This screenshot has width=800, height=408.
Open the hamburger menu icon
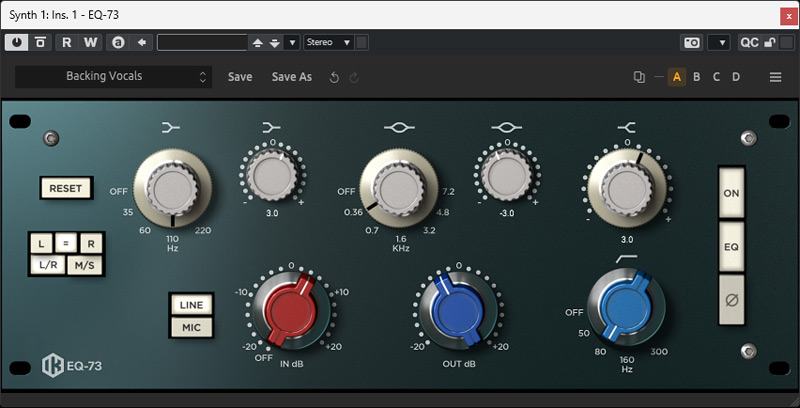[775, 77]
